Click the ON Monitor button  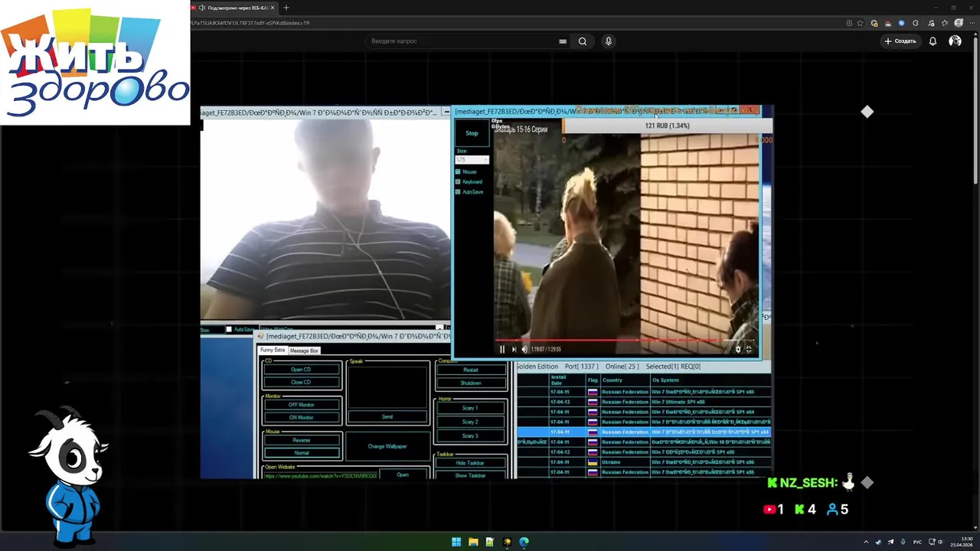click(x=301, y=417)
